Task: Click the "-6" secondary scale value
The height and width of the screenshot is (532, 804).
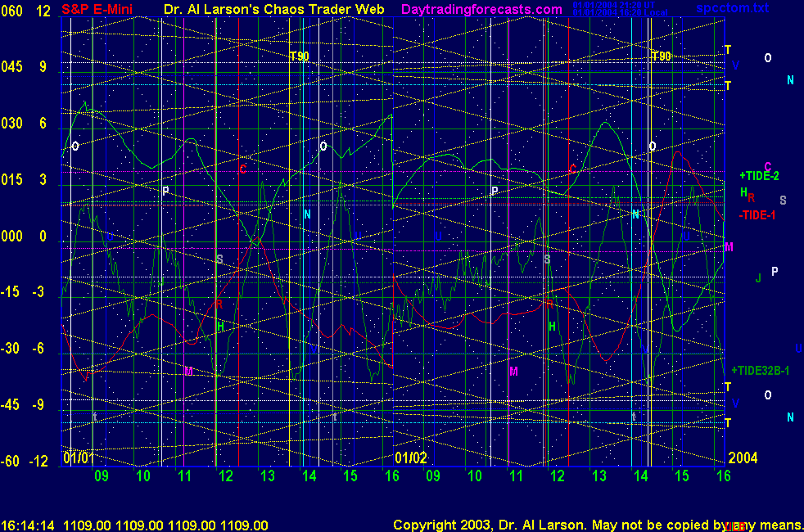Action: pos(39,348)
